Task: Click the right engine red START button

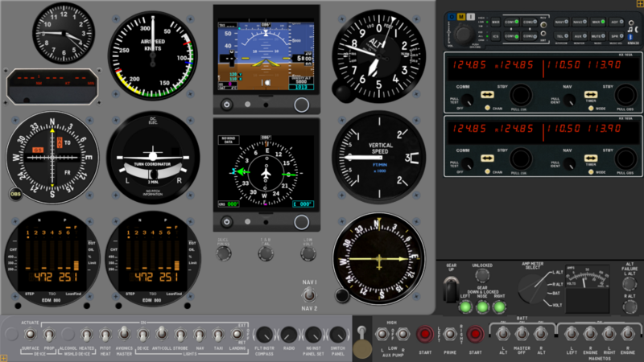Action: [x=475, y=334]
